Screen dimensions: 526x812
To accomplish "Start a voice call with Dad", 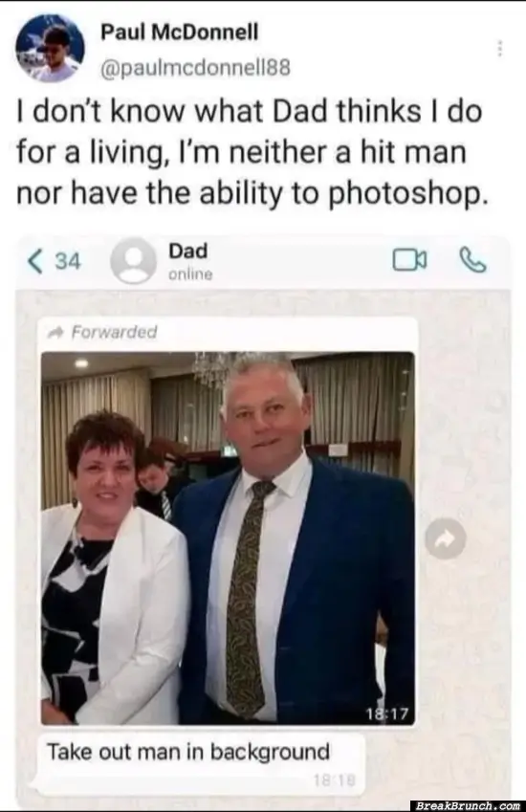I will pos(473,260).
